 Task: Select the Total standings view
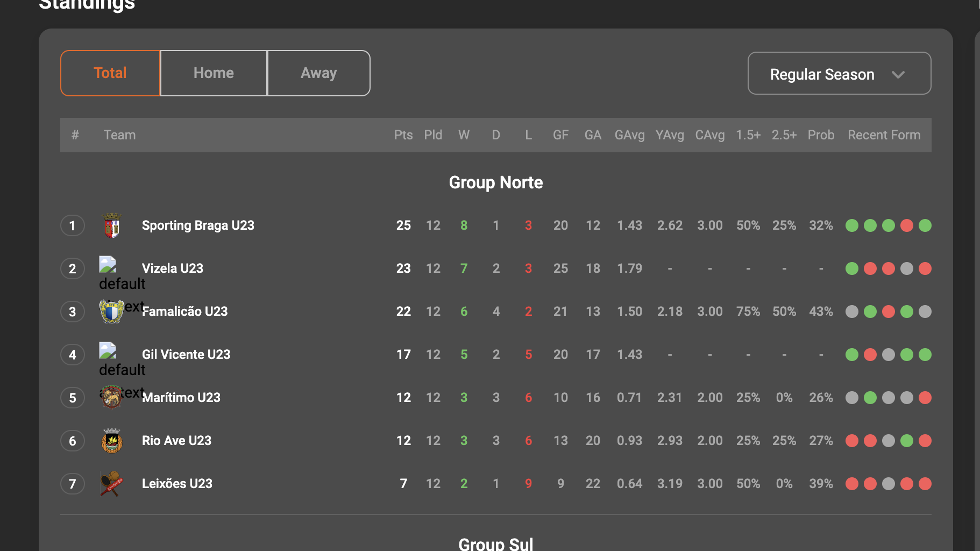[110, 73]
